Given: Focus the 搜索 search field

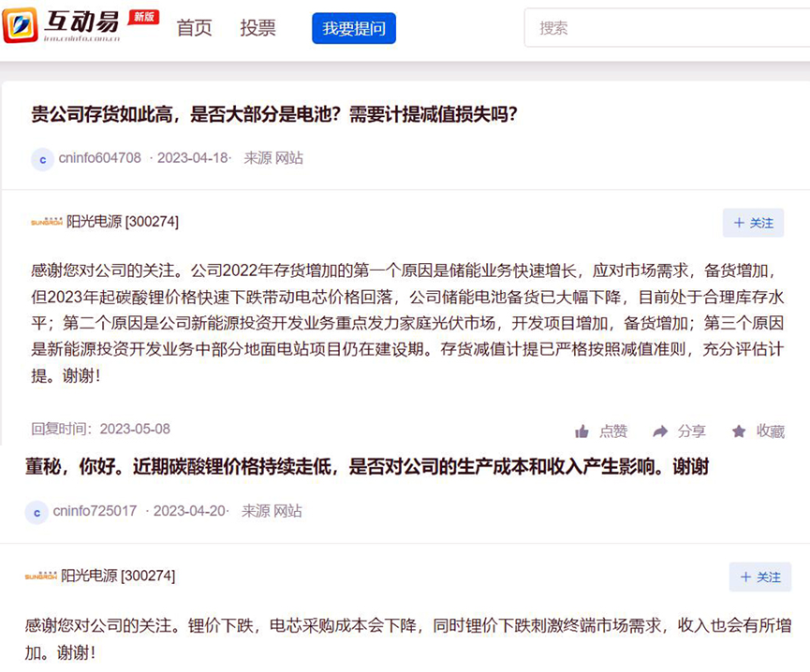Looking at the screenshot, I should [665, 28].
